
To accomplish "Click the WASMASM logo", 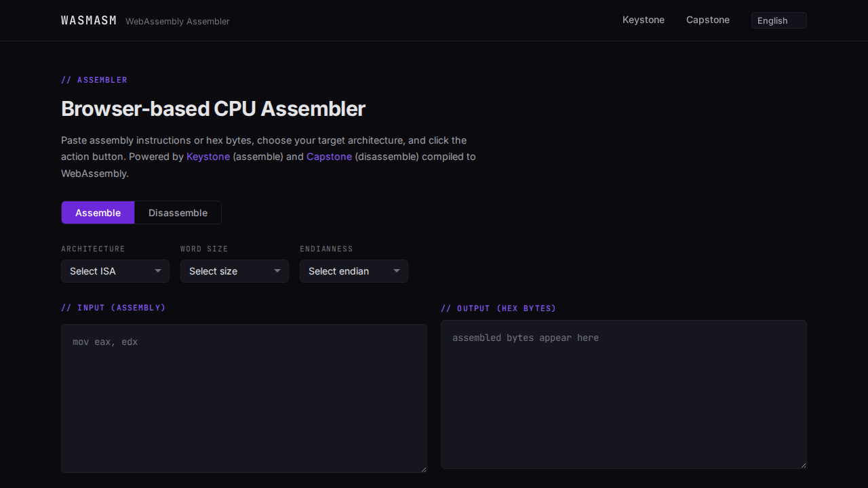I will point(88,20).
